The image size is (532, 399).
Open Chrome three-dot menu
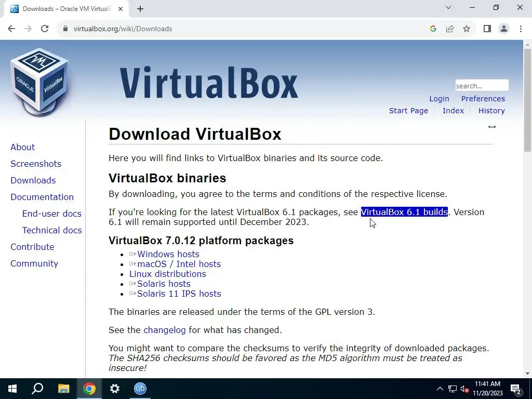521,29
